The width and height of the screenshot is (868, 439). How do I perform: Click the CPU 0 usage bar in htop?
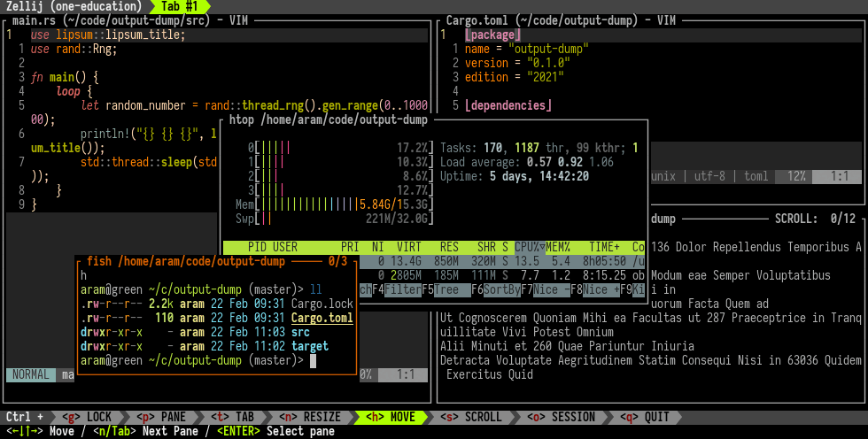tap(340, 148)
